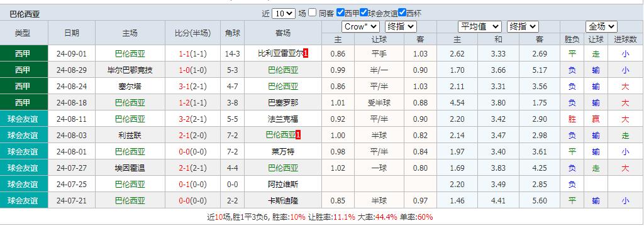Viewport: 644px width, 226px height.
Task: Click the 利兹联 home team name
Action: pos(130,136)
